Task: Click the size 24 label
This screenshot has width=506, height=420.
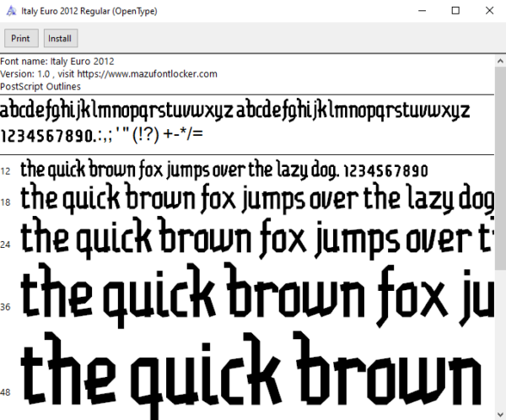Action: click(x=6, y=245)
